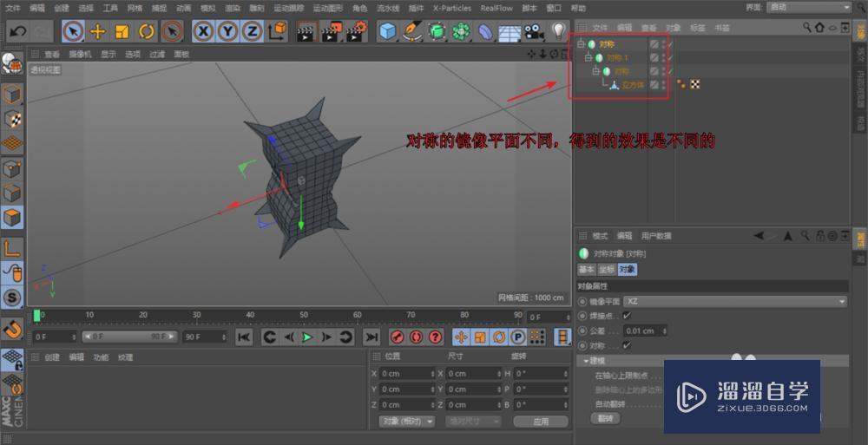Image resolution: width=868 pixels, height=445 pixels.
Task: Open Render Settings gear clapperboard
Action: (x=357, y=31)
